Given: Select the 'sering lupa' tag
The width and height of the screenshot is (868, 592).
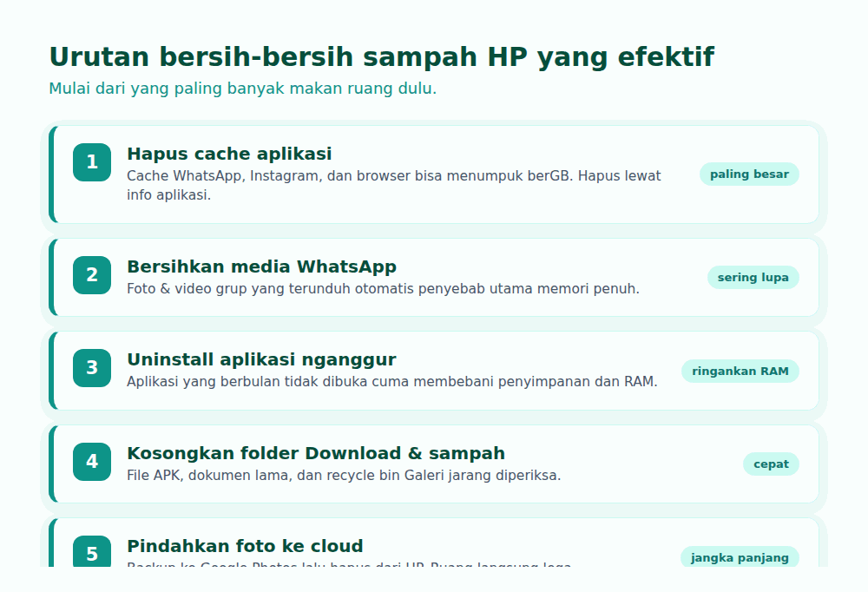Looking at the screenshot, I should coord(753,278).
